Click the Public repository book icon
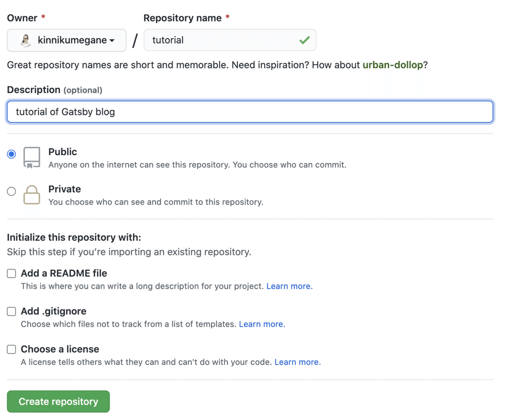Viewport: 505px width, 420px height. (x=32, y=158)
